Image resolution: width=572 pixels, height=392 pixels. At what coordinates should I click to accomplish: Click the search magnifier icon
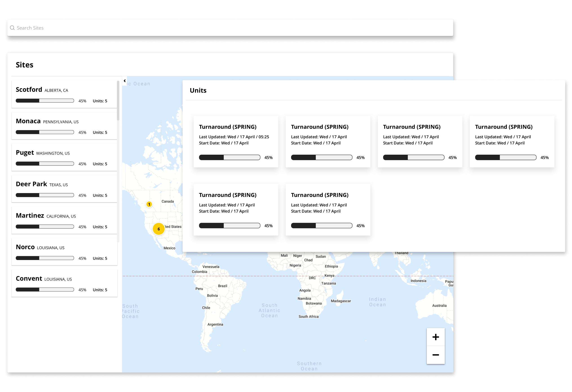12,28
